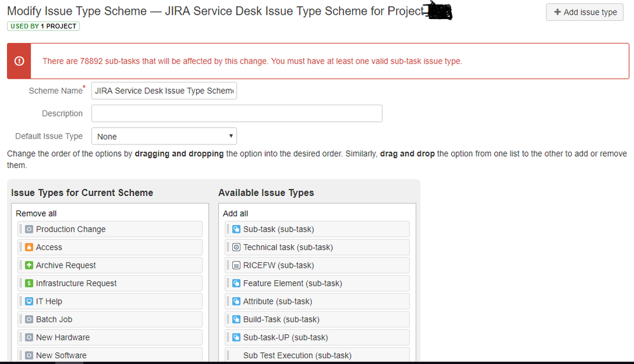Image resolution: width=634 pixels, height=364 pixels.
Task: Click the green Archive Request icon
Action: (x=29, y=266)
